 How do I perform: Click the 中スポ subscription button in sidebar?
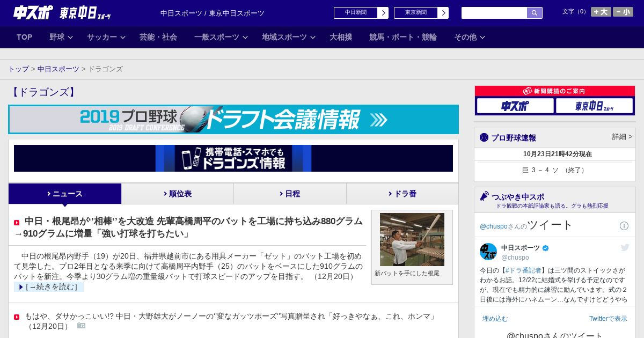tap(515, 106)
